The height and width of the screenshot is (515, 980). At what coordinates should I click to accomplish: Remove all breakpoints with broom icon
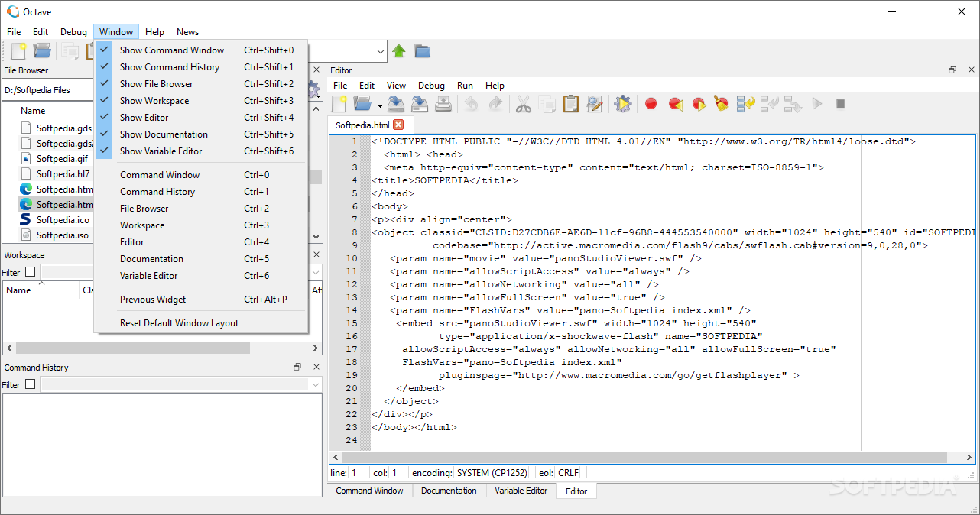[721, 104]
